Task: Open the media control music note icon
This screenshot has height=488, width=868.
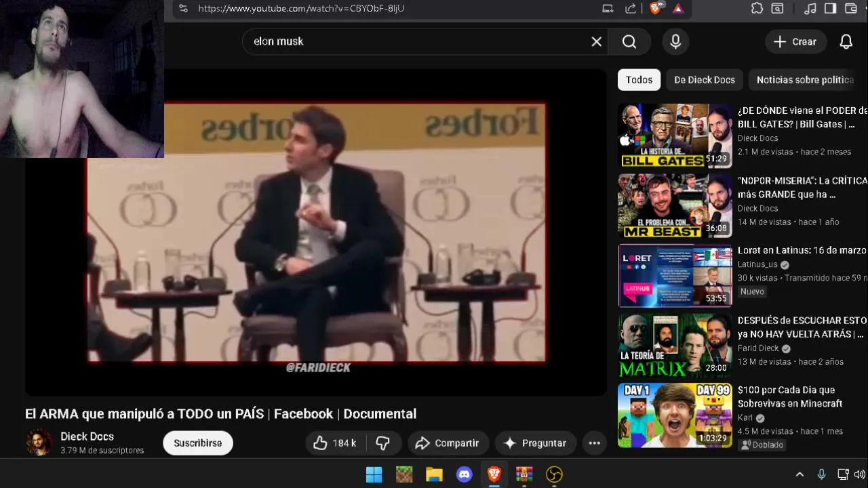Action: tap(810, 9)
